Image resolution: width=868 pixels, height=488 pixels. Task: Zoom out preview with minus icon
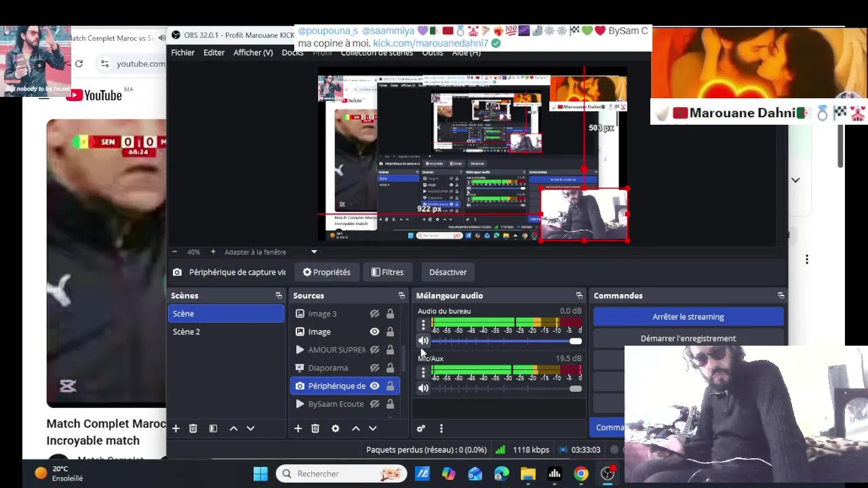click(174, 251)
